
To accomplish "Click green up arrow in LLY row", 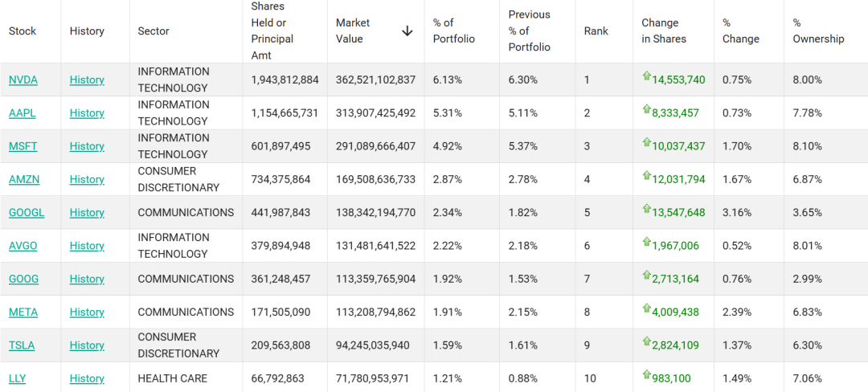I will (646, 374).
